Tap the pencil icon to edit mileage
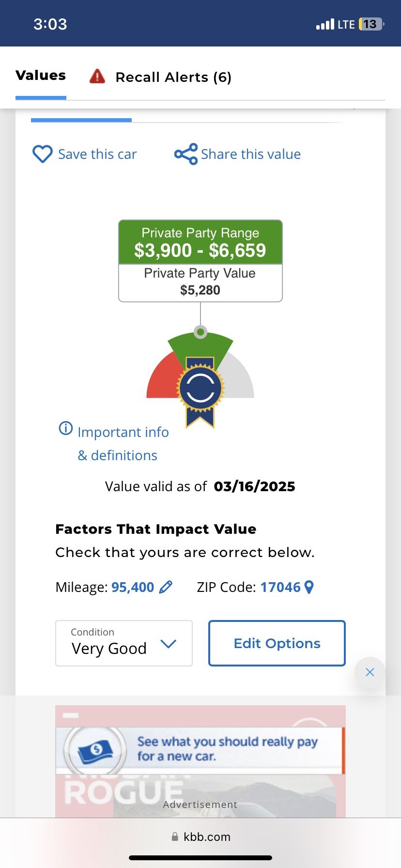401x868 pixels. (166, 587)
